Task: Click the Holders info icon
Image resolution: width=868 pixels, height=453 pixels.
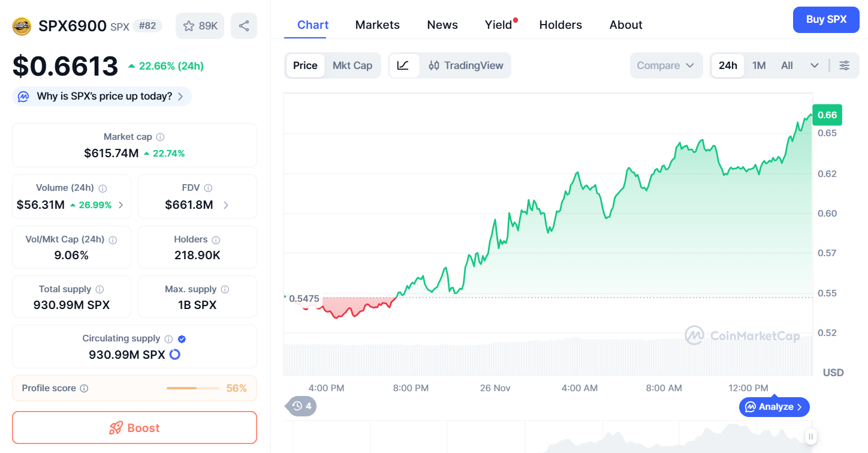Action: click(216, 239)
